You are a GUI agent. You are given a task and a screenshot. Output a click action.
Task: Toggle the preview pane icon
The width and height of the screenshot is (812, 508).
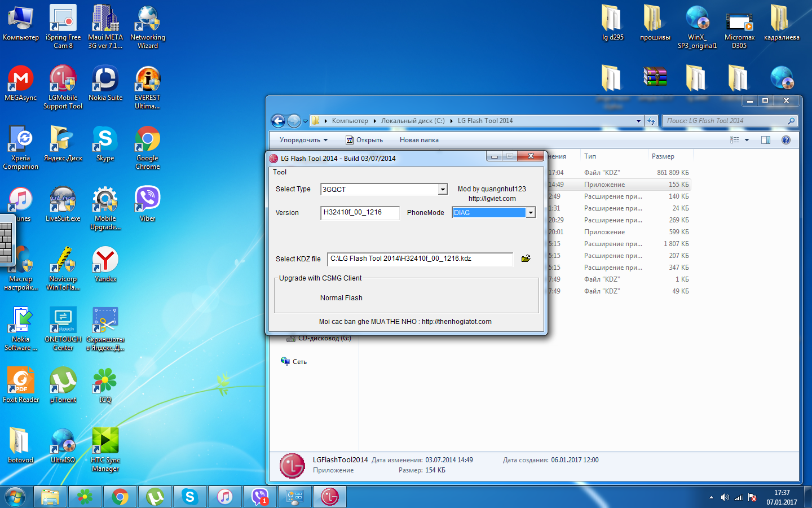point(765,140)
